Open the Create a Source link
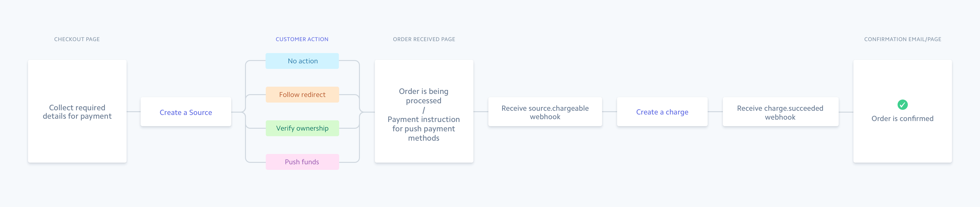The width and height of the screenshot is (980, 207). [186, 112]
